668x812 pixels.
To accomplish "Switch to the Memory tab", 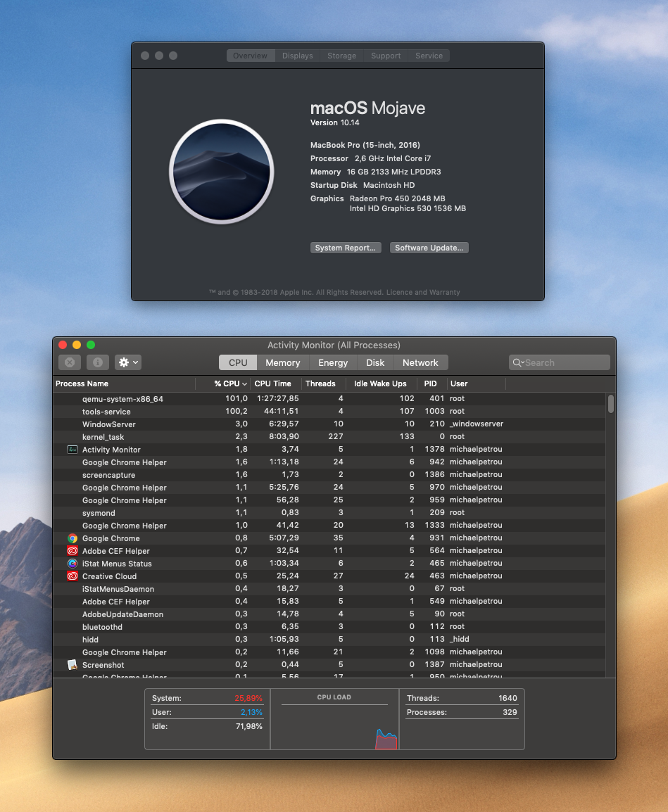I will (282, 362).
